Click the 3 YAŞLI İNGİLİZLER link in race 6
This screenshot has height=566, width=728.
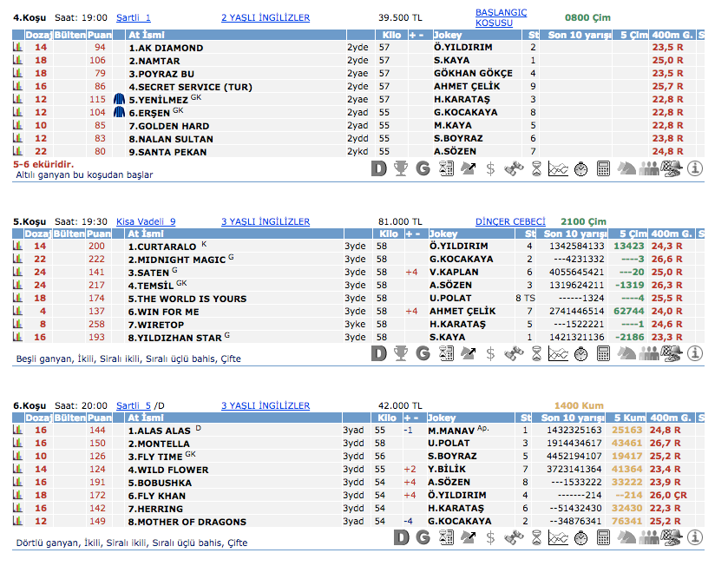tap(265, 405)
